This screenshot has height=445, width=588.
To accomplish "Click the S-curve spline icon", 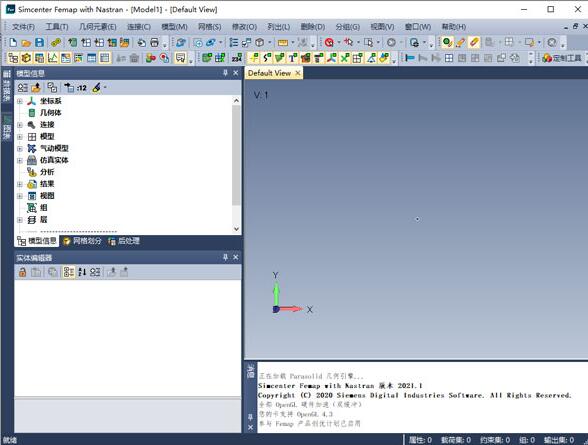I will pos(267,58).
